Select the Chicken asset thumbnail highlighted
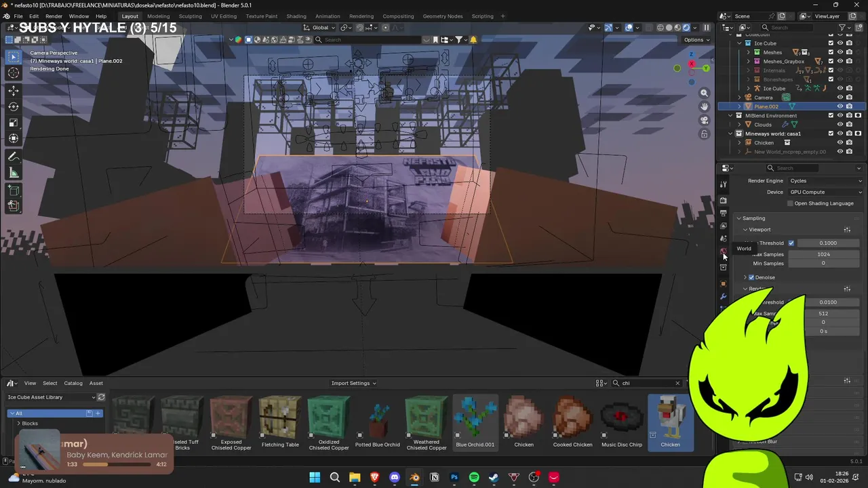 click(670, 422)
